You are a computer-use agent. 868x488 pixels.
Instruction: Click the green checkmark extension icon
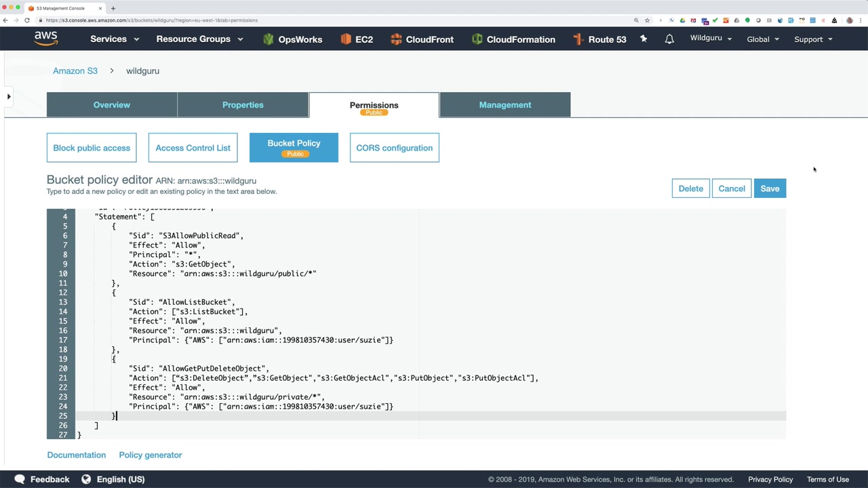pyautogui.click(x=715, y=20)
